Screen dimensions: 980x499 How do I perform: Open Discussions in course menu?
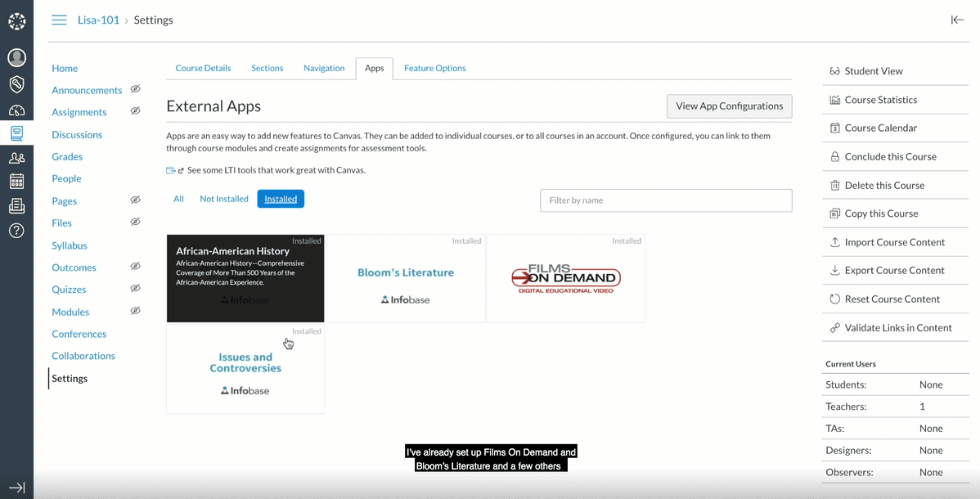[77, 134]
